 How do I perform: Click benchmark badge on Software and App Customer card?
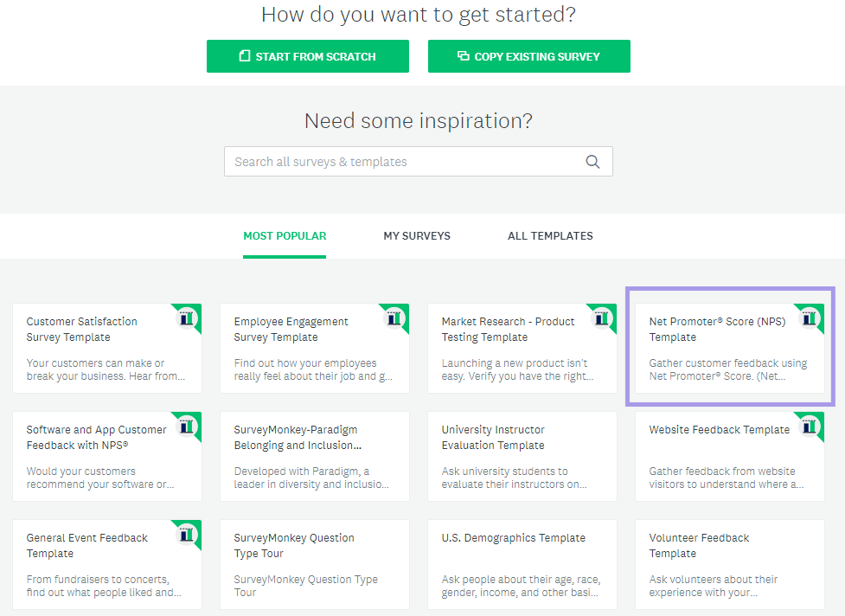187,427
